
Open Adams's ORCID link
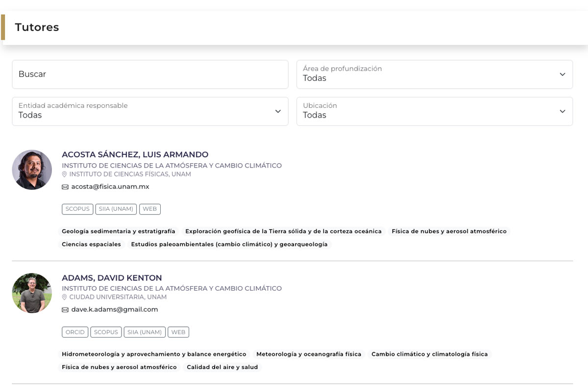pos(75,332)
